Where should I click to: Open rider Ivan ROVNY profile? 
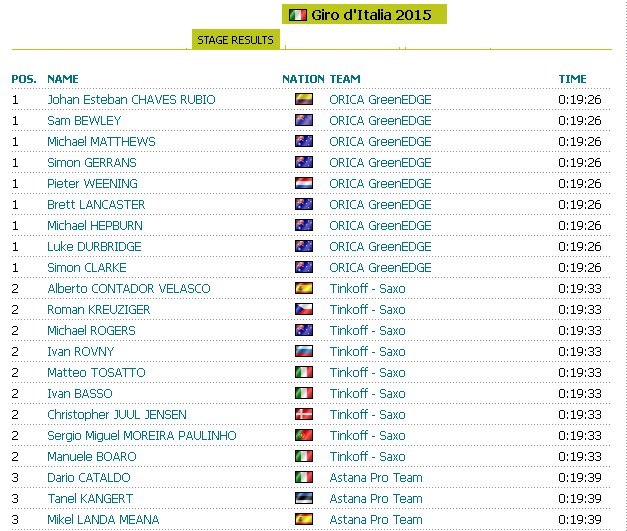[80, 351]
